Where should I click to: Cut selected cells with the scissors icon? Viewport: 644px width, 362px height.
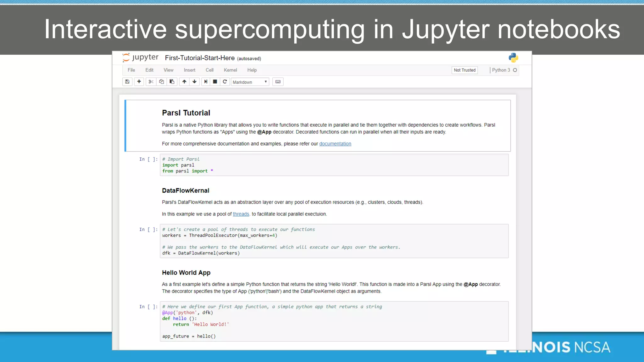[151, 82]
